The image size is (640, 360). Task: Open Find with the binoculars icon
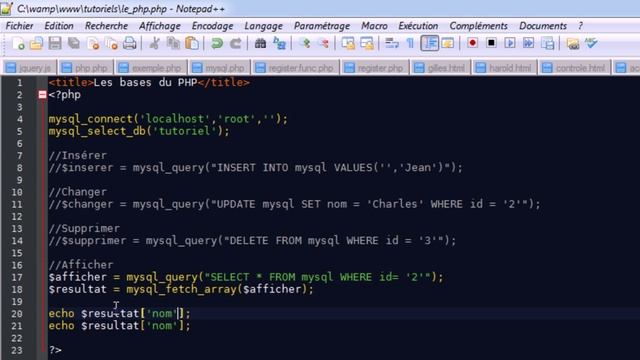(260, 43)
